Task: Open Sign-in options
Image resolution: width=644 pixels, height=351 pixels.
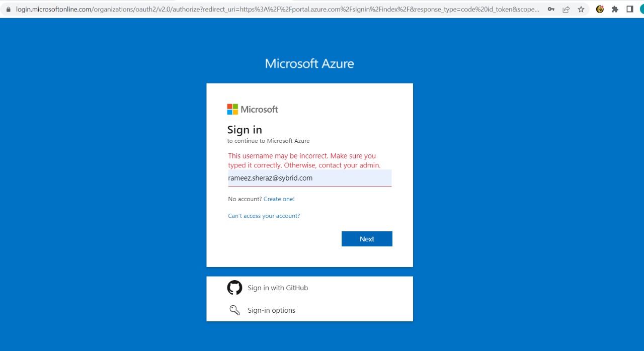Action: click(309, 310)
